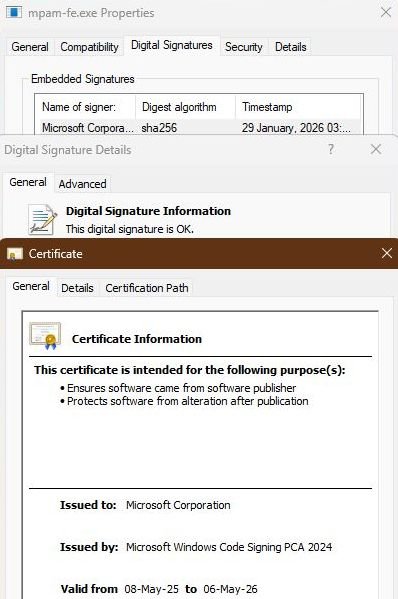Viewport: 398px width, 599px height.
Task: Close the mpam-fe.exe Properties window
Action: (x=386, y=12)
